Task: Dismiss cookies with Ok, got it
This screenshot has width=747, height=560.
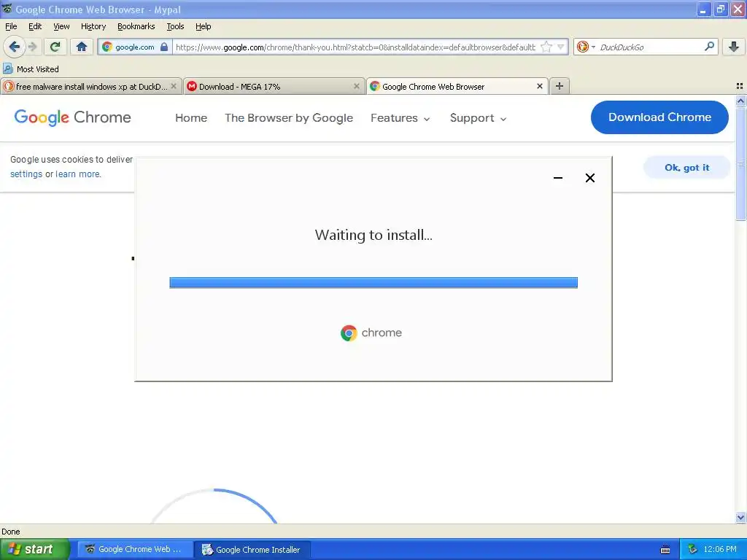Action: click(686, 167)
